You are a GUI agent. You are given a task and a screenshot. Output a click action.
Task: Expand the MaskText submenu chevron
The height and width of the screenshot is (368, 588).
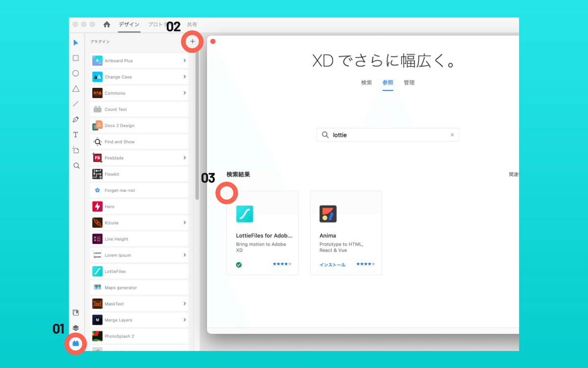click(185, 304)
